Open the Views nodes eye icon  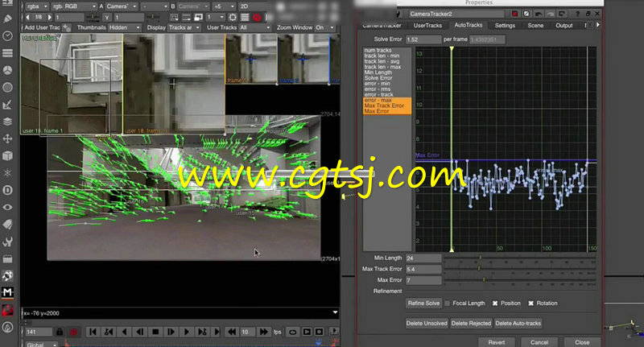tap(7, 208)
